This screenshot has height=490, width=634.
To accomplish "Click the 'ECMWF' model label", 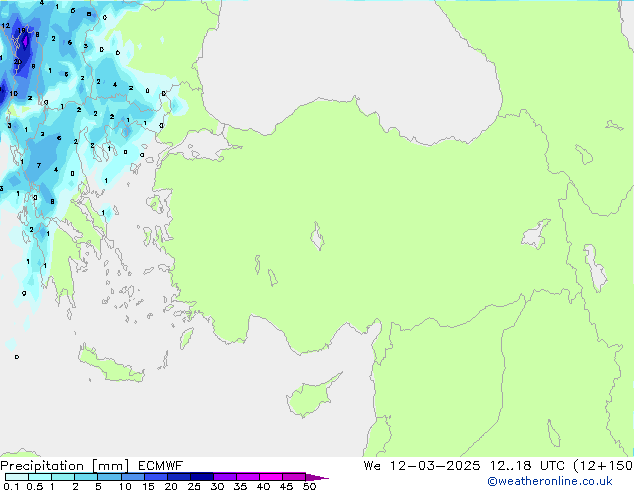I will [161, 466].
